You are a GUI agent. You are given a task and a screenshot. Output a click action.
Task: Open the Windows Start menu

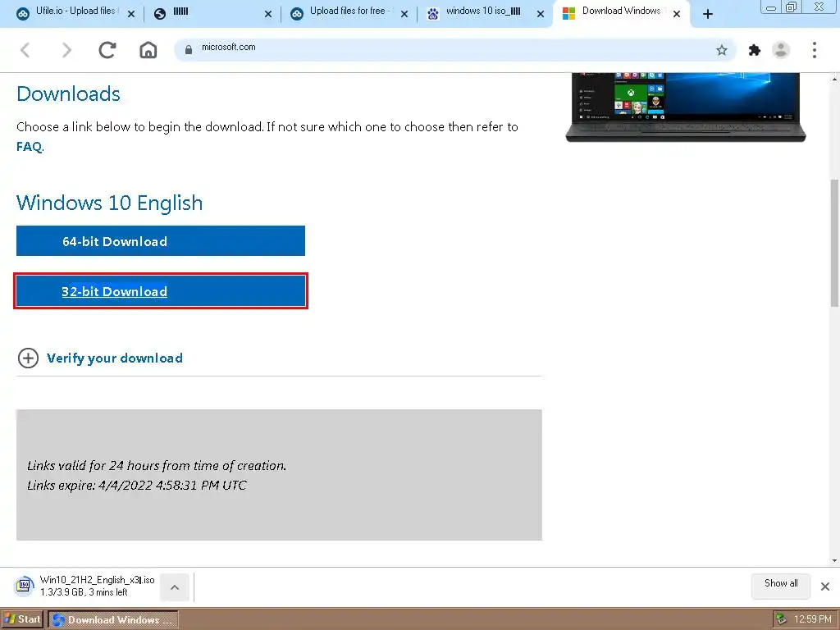22,619
